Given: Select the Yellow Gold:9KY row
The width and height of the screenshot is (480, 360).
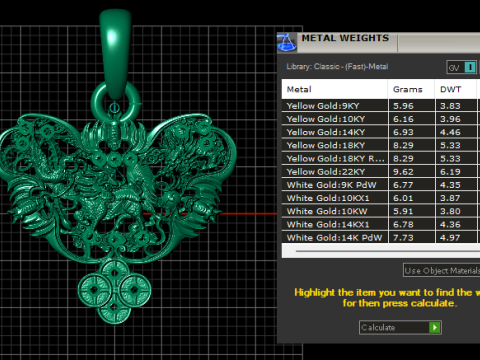Looking at the screenshot, I should (x=381, y=106).
